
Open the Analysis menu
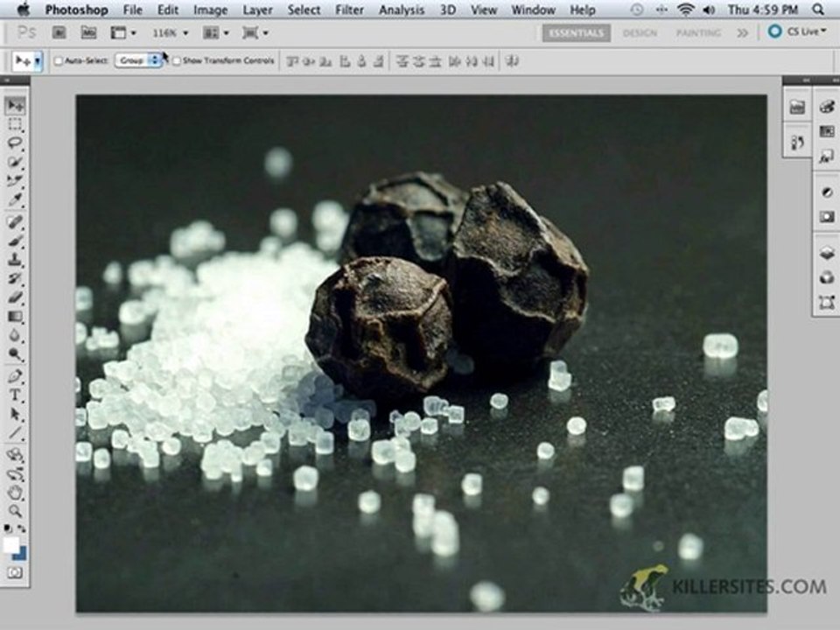402,10
